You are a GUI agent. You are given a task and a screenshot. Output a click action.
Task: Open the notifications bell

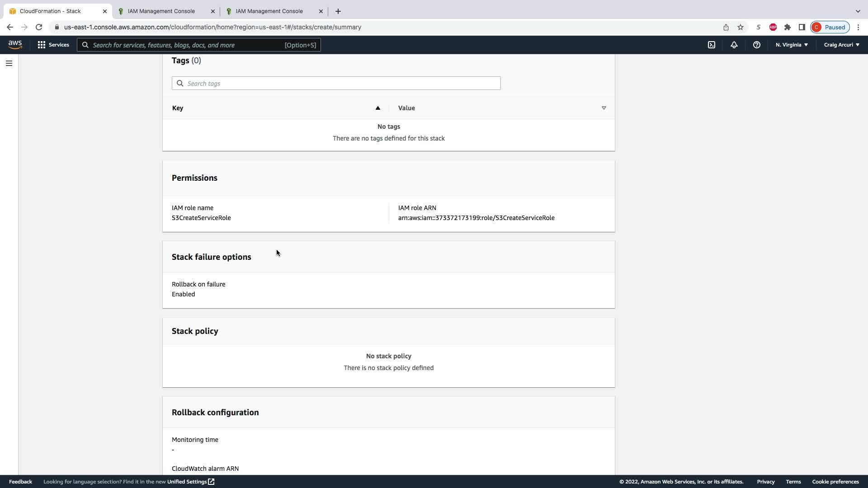(734, 45)
